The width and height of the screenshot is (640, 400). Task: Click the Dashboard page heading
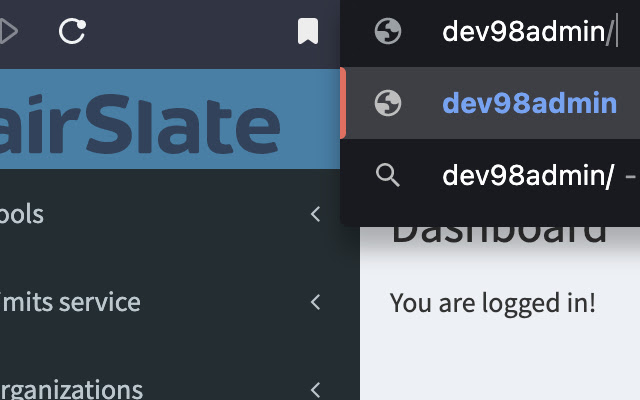[500, 233]
